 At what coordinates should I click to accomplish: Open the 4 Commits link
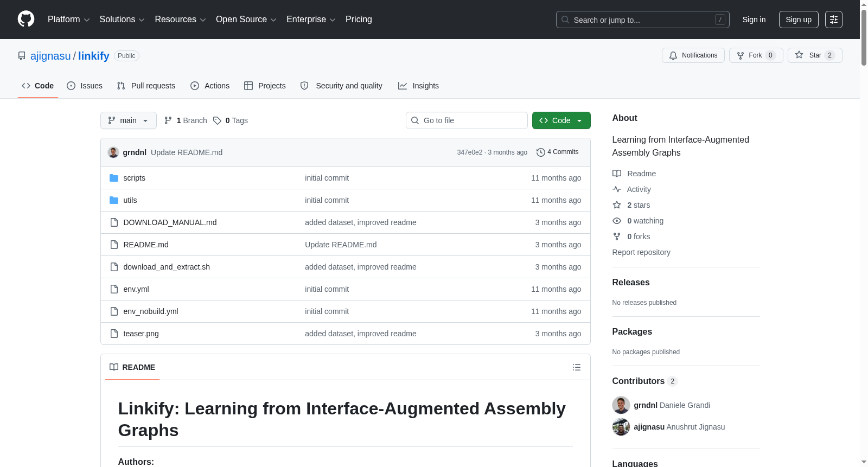click(x=557, y=152)
